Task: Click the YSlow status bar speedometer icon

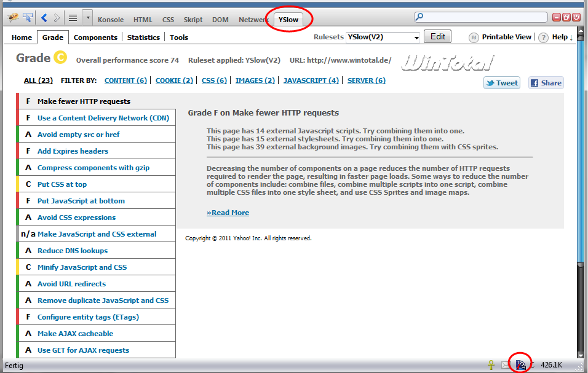Action: click(x=520, y=364)
